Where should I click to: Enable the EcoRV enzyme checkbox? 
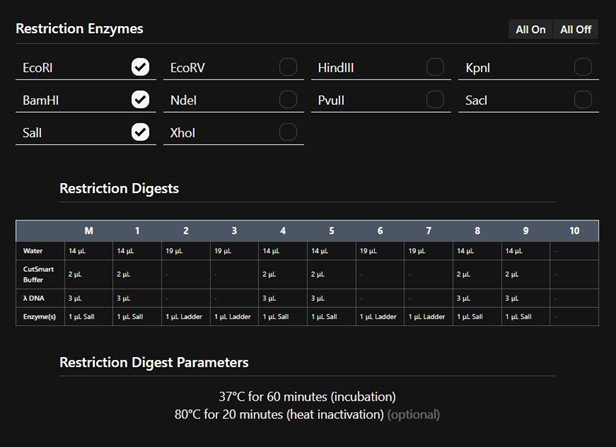tap(288, 67)
